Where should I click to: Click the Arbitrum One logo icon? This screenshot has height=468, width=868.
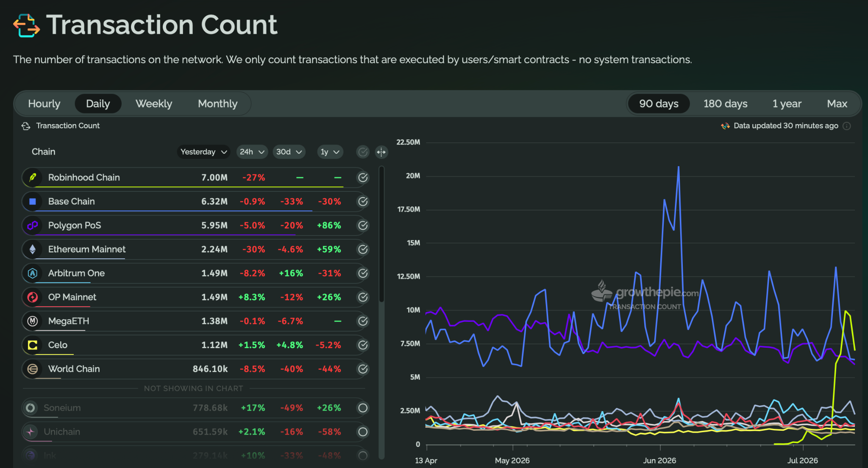point(33,273)
